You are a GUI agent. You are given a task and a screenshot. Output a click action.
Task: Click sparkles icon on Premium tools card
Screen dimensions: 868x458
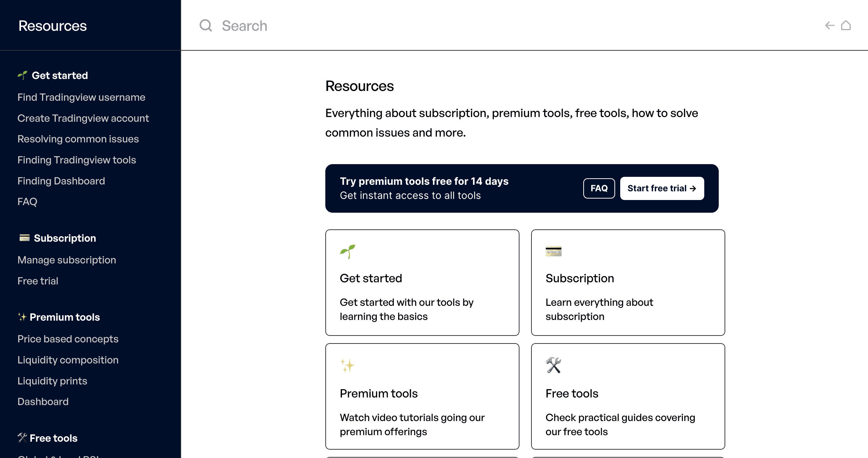(x=347, y=365)
